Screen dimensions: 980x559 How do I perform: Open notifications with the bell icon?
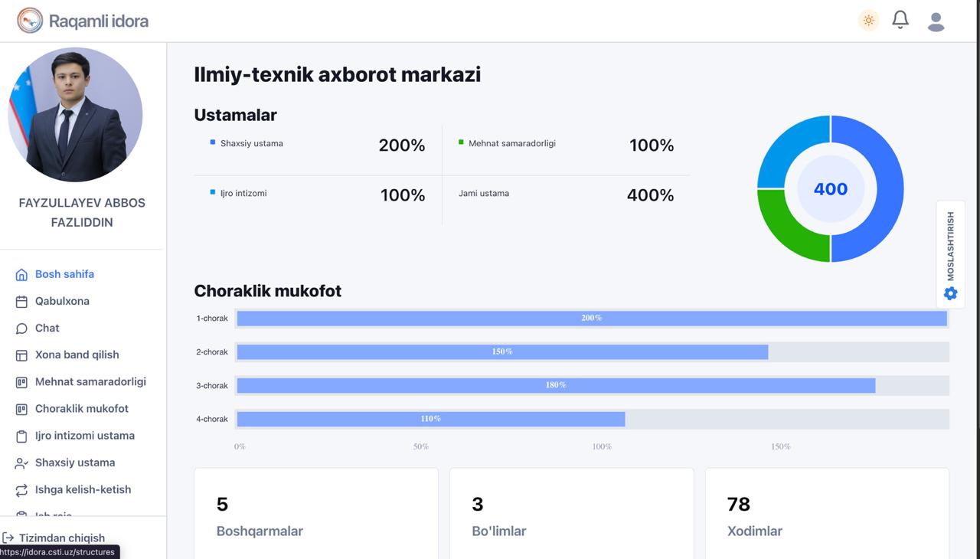click(900, 20)
